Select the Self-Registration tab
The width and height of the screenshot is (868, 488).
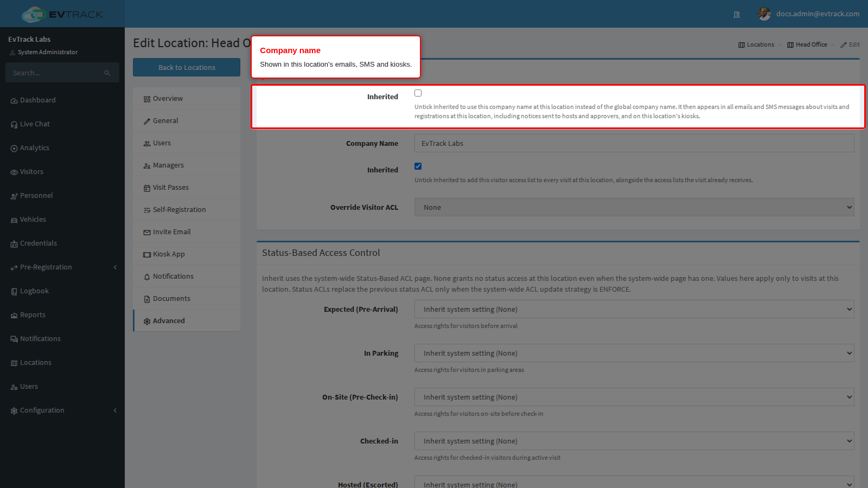click(187, 210)
